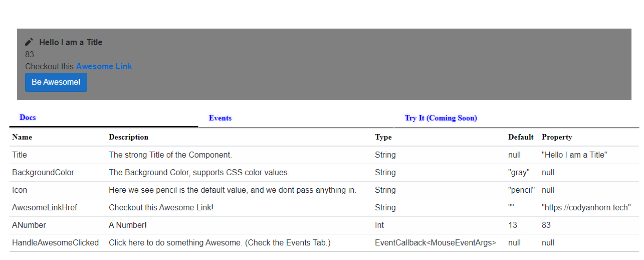Viewport: 644px width, 260px height.
Task: Click the Type column header
Action: click(x=383, y=137)
